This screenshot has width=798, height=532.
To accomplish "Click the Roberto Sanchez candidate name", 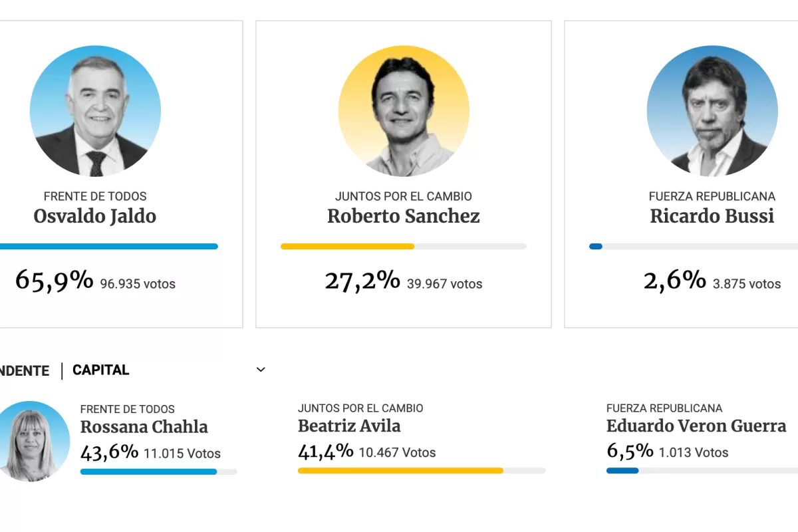I will pos(404,216).
